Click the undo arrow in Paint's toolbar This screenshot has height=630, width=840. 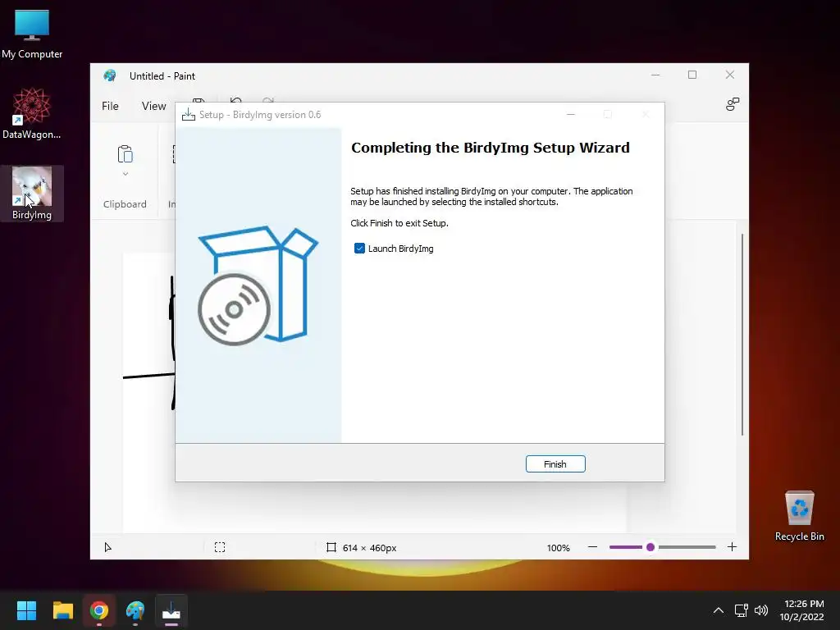pos(235,100)
